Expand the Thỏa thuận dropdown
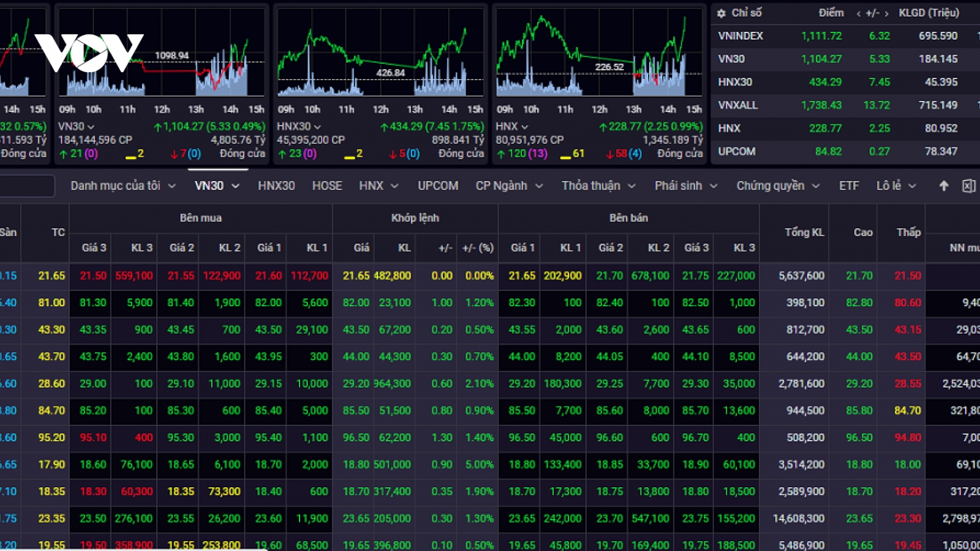The height and width of the screenshot is (551, 980). click(598, 186)
